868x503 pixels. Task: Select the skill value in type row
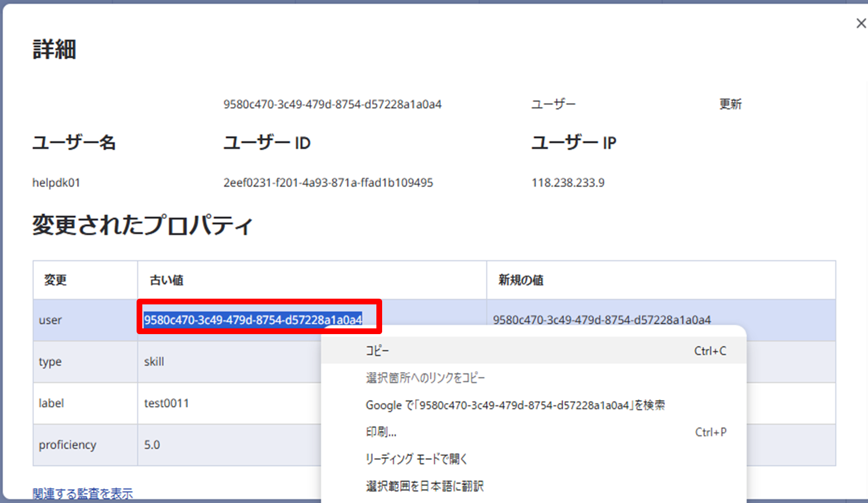[x=154, y=362]
